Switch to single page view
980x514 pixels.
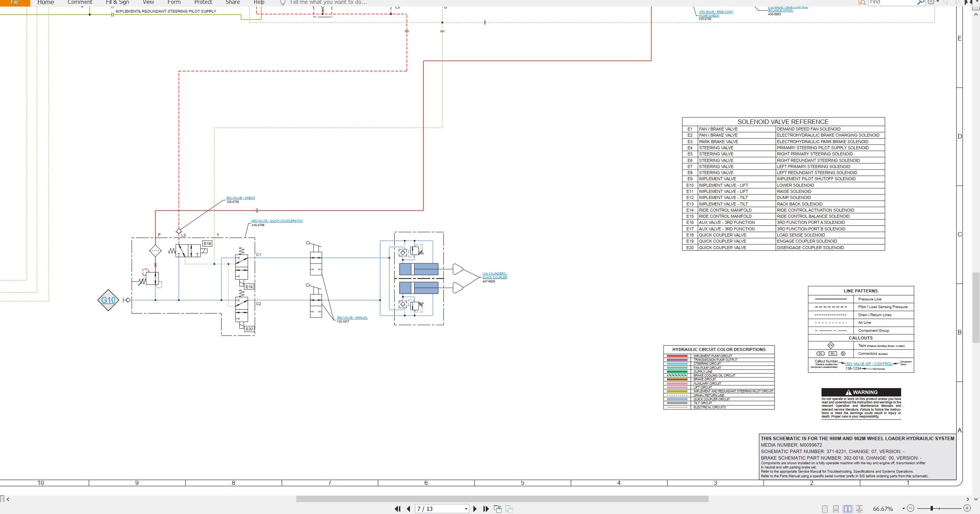coord(825,509)
